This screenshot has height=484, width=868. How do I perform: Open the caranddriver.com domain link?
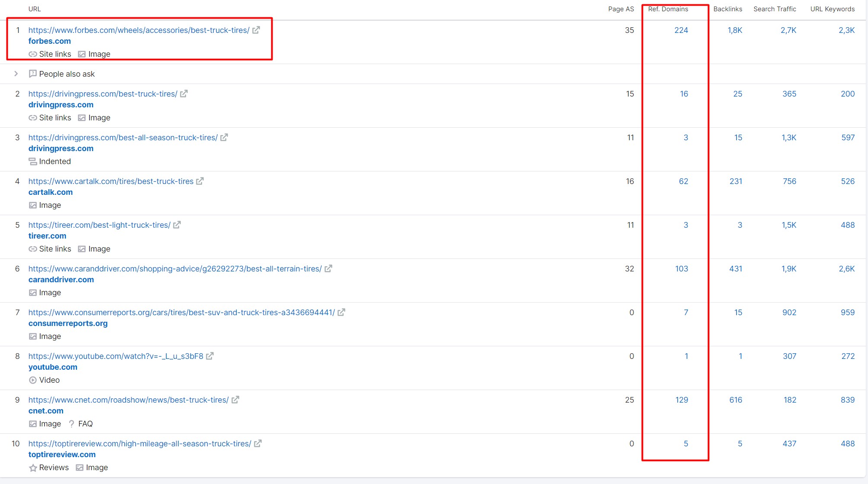[61, 280]
